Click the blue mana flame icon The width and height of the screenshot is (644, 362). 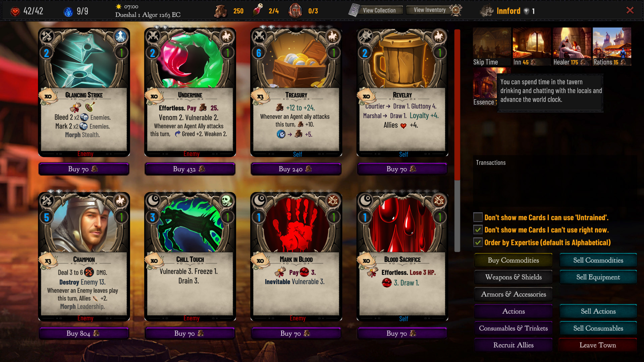68,12
